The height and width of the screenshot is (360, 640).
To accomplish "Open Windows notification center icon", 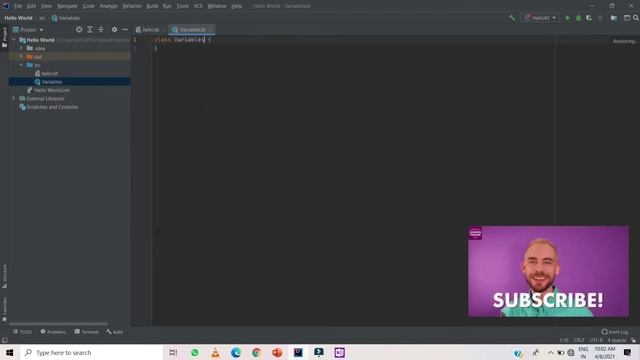I will 627,353.
